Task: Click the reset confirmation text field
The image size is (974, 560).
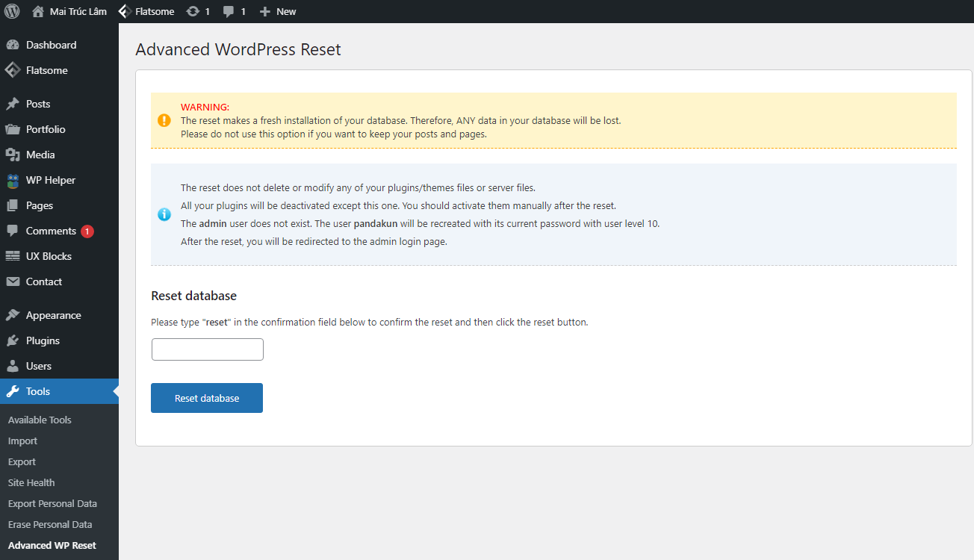Action: pos(208,349)
